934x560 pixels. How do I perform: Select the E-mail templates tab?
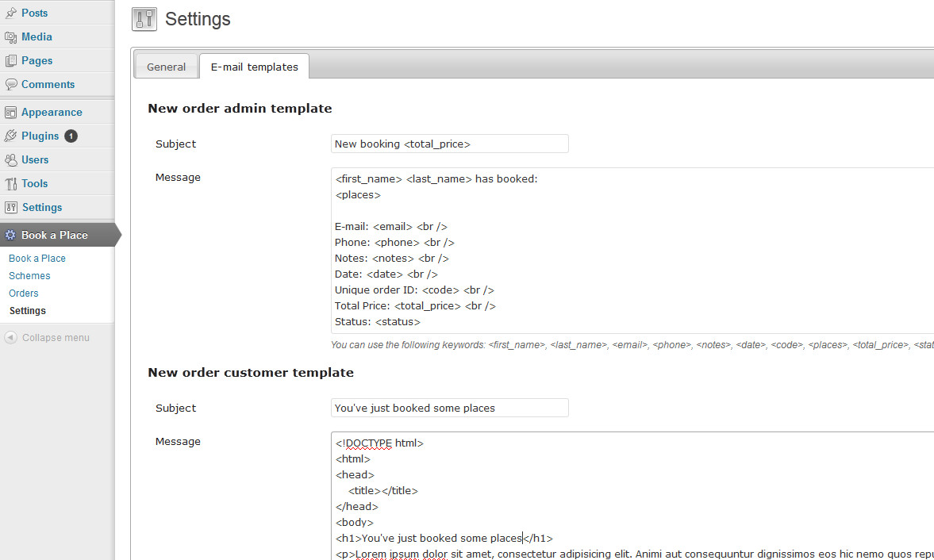[x=255, y=67]
